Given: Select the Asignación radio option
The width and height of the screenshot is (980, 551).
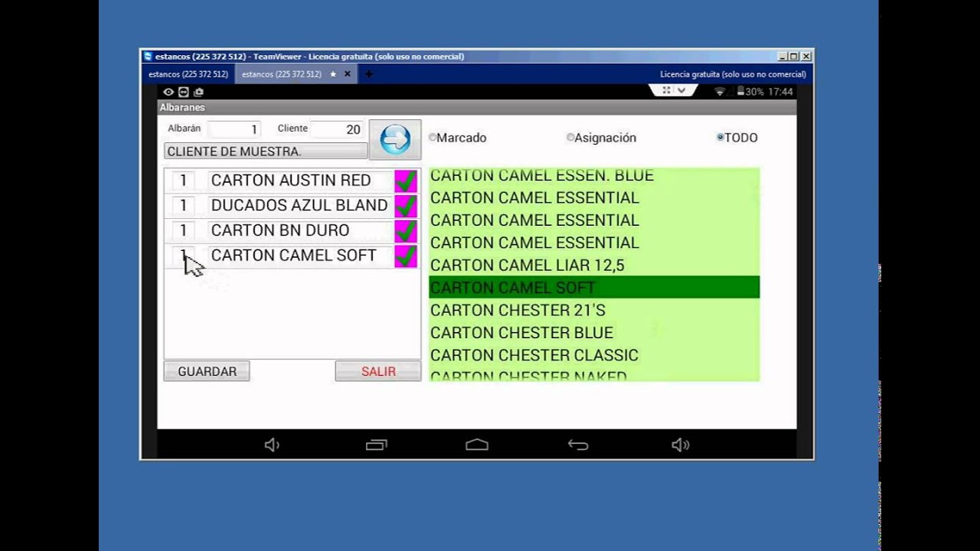Looking at the screenshot, I should 602,138.
